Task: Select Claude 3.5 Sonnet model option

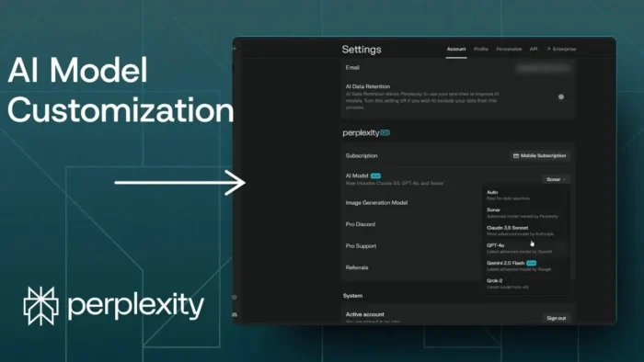Action: (x=525, y=231)
